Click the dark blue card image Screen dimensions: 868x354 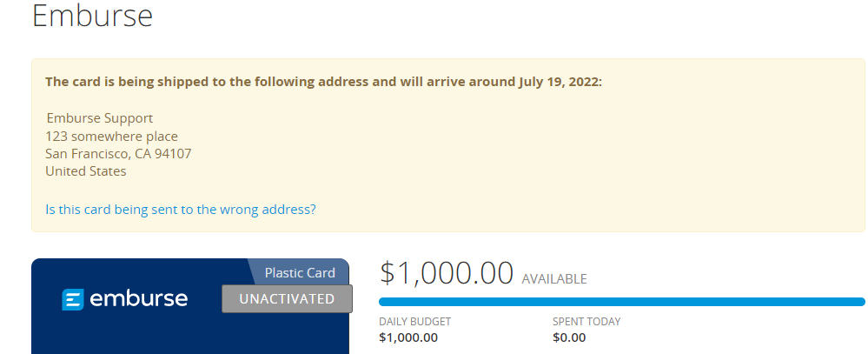[x=130, y=335]
